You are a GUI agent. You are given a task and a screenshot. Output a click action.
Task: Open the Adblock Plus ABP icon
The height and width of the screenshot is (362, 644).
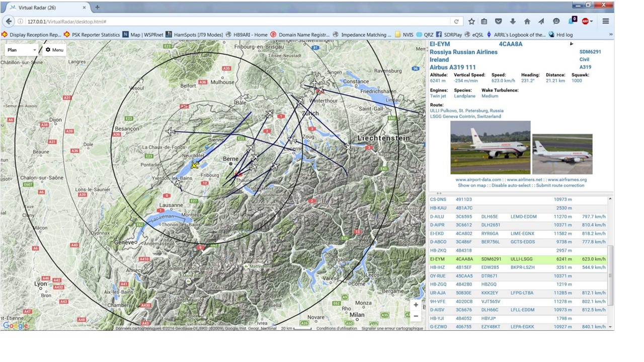point(585,22)
